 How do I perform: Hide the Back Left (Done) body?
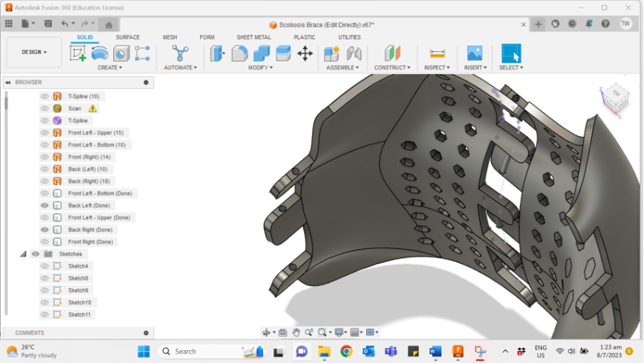coord(45,206)
